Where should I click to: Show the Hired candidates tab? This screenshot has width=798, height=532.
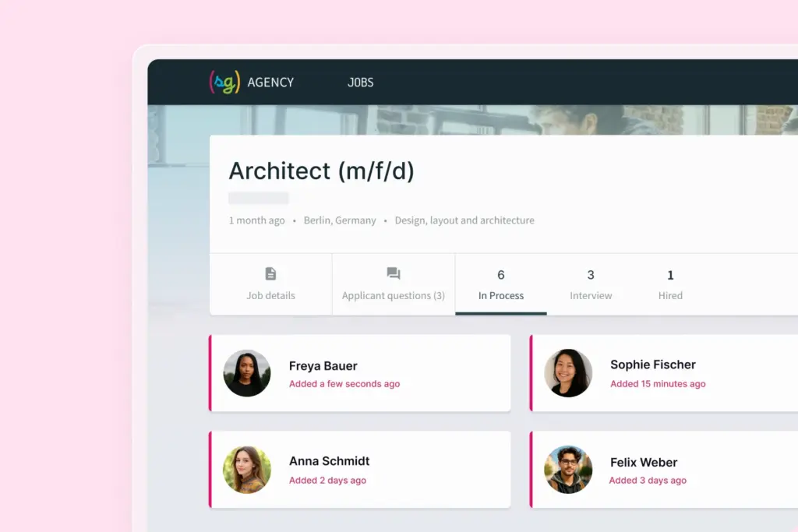pos(670,285)
